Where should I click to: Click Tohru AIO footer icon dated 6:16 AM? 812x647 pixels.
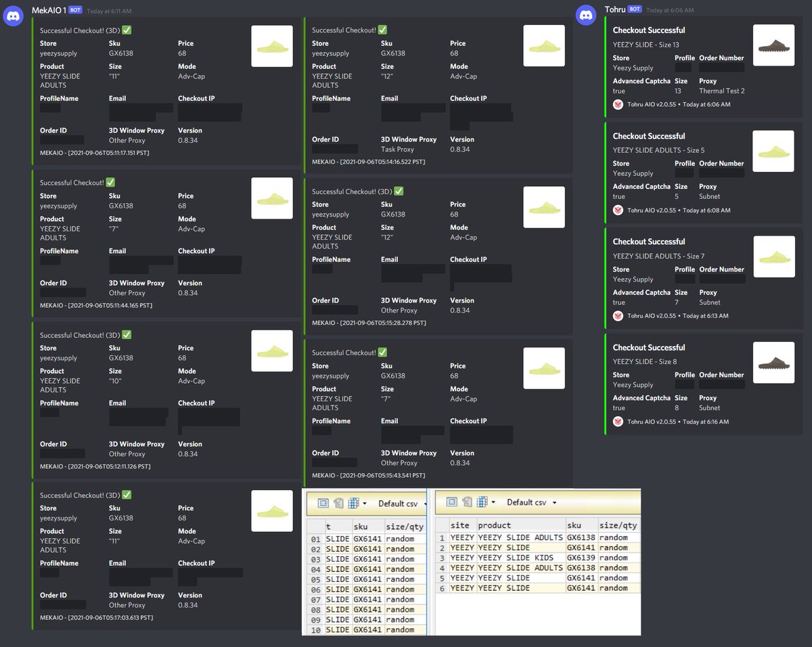(x=618, y=421)
